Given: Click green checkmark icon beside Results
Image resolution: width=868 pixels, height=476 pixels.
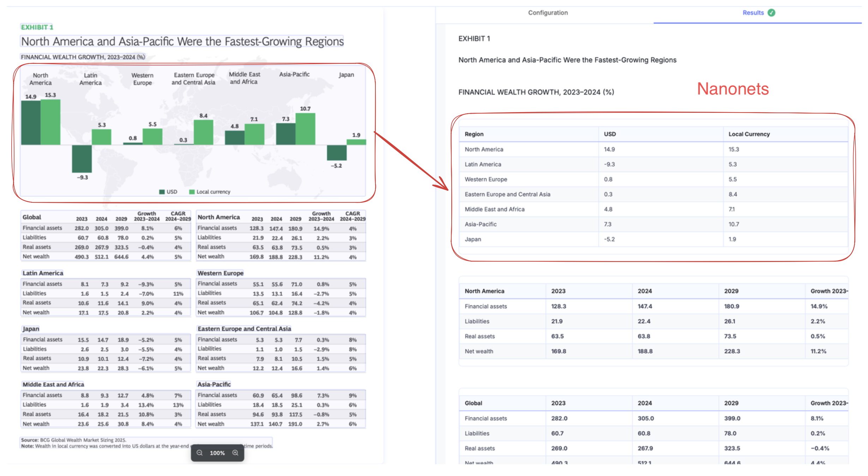Looking at the screenshot, I should tap(772, 13).
